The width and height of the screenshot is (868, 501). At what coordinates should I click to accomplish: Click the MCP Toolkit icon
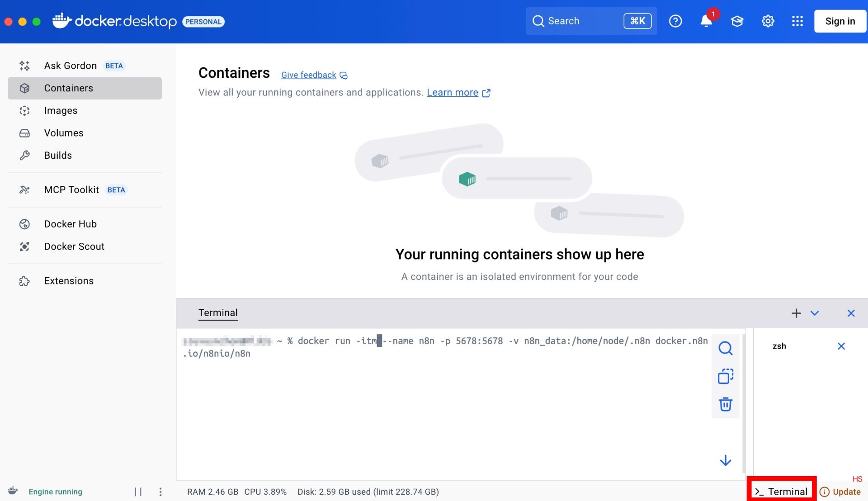[x=24, y=189]
